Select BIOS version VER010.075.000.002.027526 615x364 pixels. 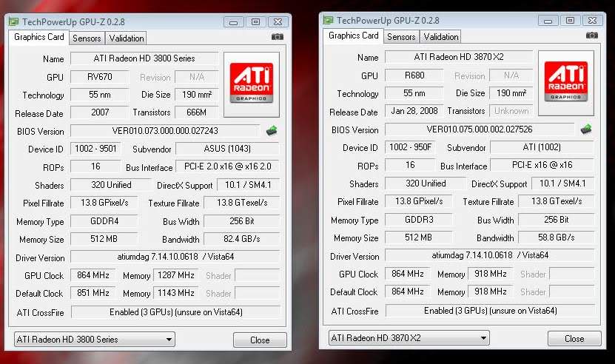pyautogui.click(x=480, y=129)
